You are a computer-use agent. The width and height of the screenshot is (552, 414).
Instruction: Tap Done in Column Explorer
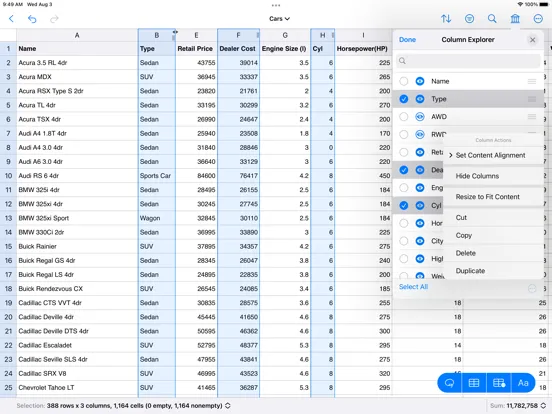(407, 40)
